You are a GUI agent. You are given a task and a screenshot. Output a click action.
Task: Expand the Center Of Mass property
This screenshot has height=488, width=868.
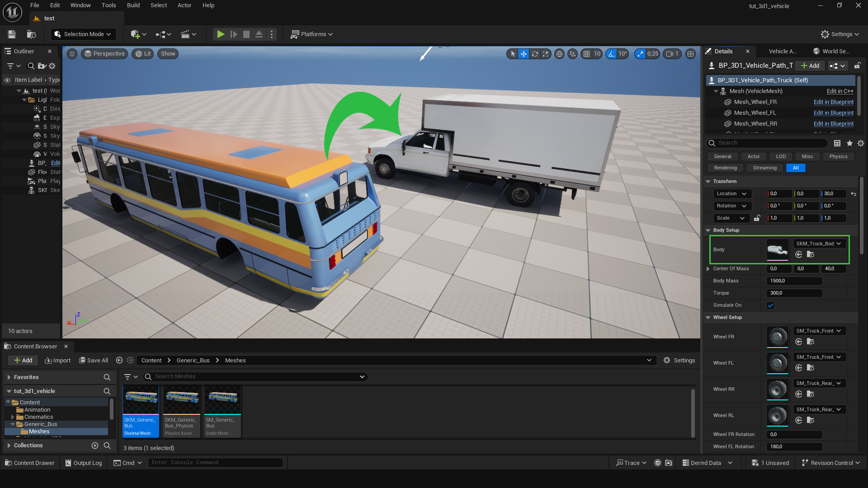click(708, 269)
